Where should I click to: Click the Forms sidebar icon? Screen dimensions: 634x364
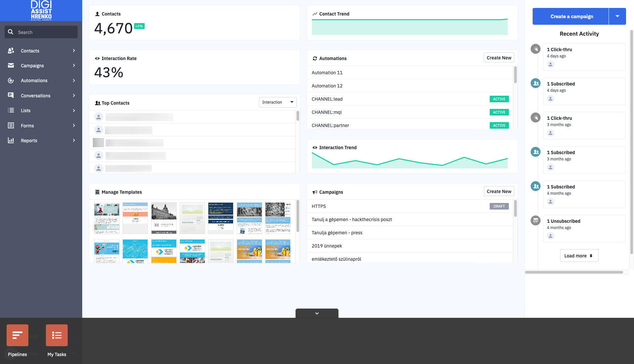point(11,125)
